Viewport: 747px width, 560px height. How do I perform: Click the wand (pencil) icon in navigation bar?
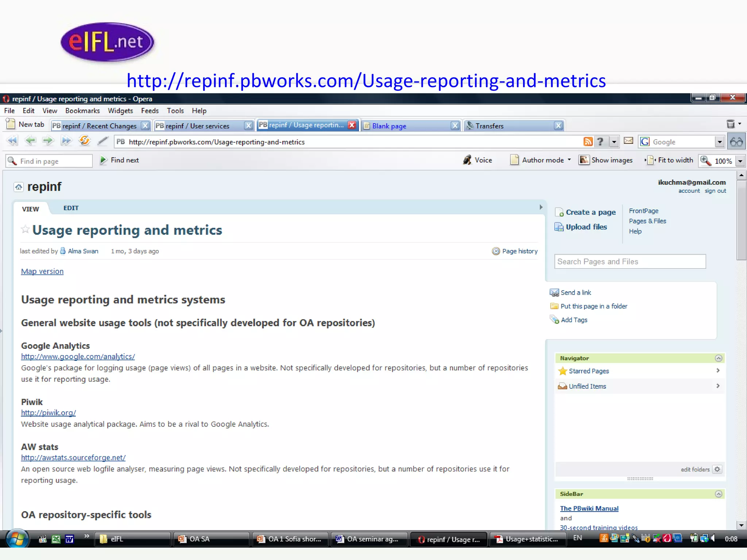pos(103,141)
